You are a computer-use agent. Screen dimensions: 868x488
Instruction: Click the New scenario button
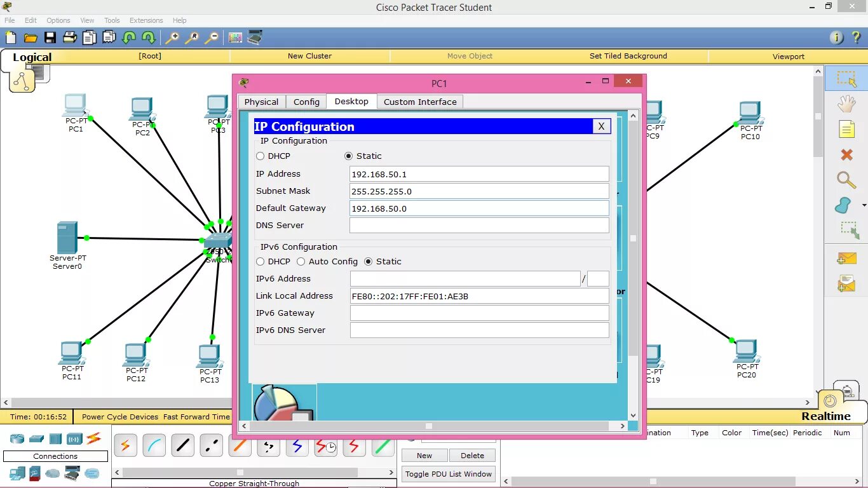coord(424,456)
